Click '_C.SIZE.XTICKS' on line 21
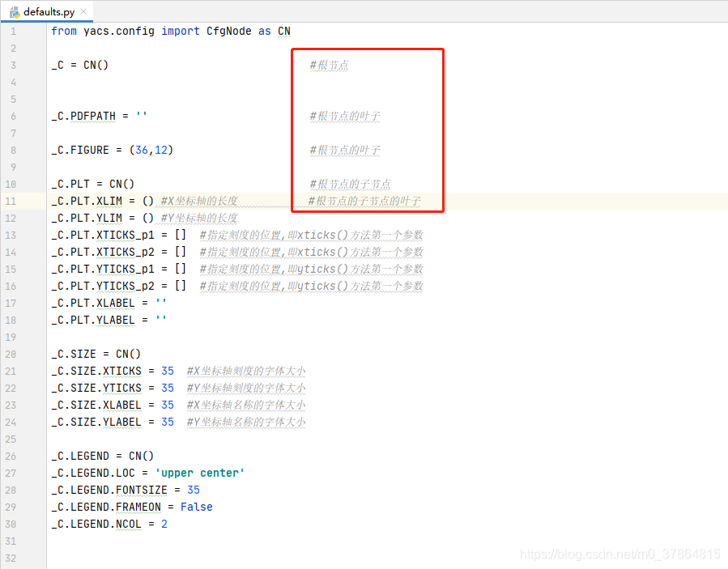This screenshot has height=569, width=728. pos(96,372)
